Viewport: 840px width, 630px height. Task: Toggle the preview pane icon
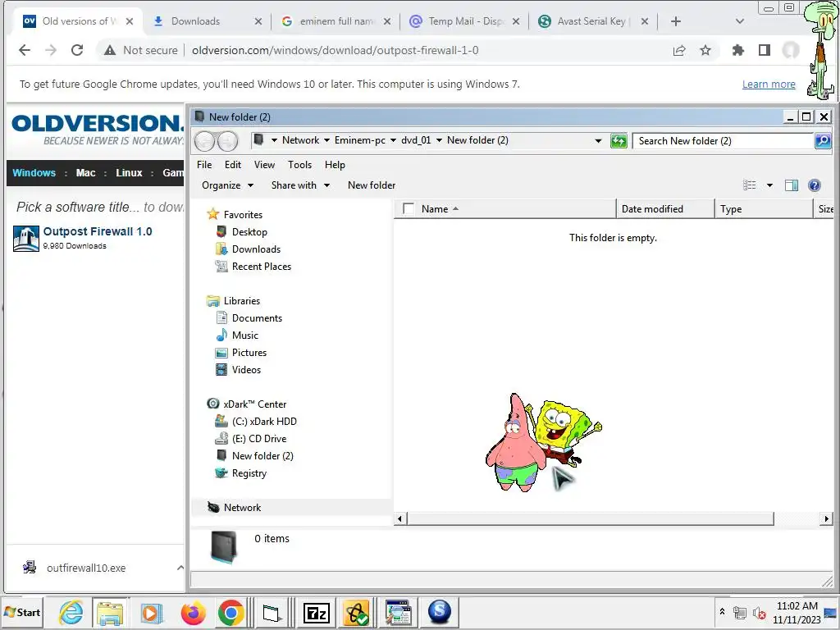point(792,185)
